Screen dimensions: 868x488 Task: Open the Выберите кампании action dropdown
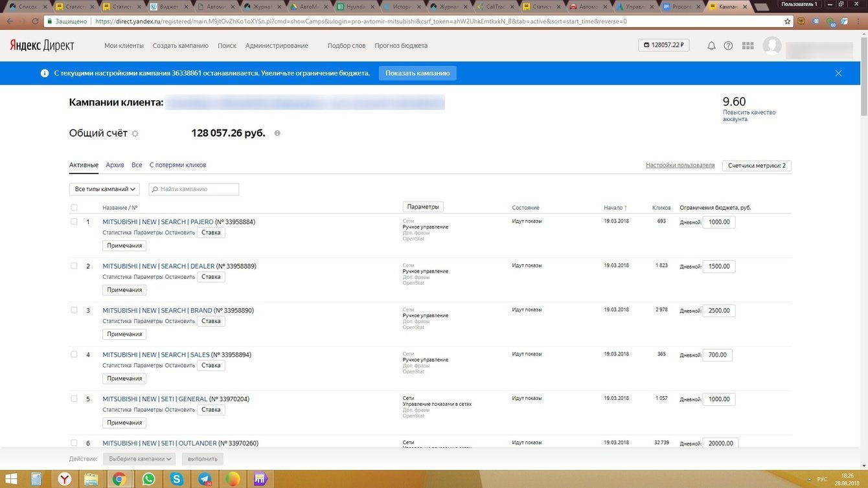139,459
